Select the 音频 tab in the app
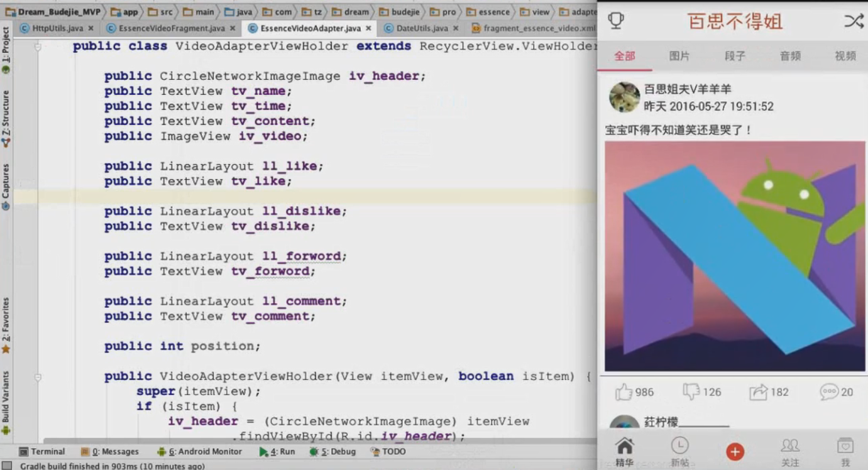 pos(790,56)
